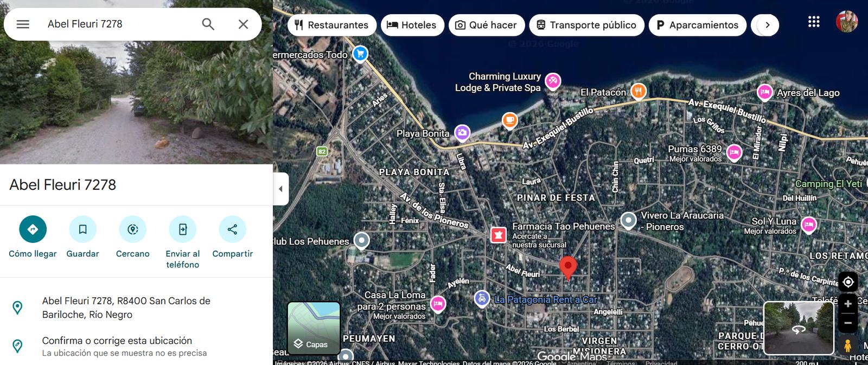Filter map by Hoteles
868x365 pixels.
[x=412, y=25]
